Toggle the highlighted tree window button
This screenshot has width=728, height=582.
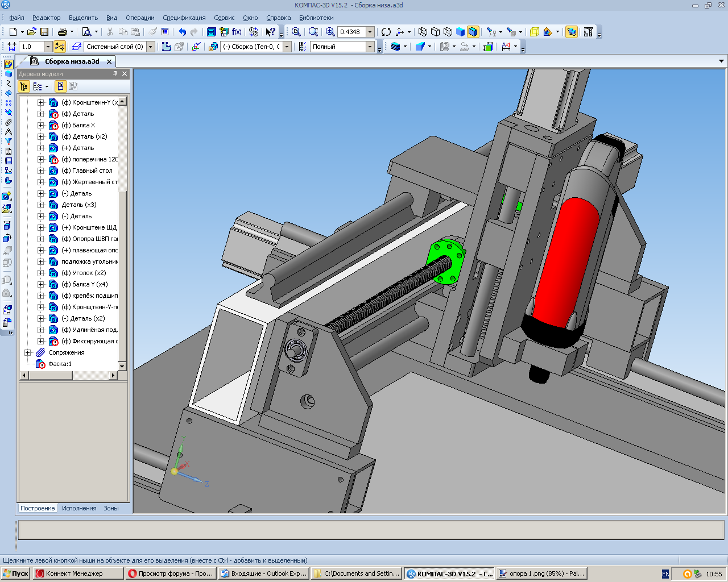coord(60,86)
